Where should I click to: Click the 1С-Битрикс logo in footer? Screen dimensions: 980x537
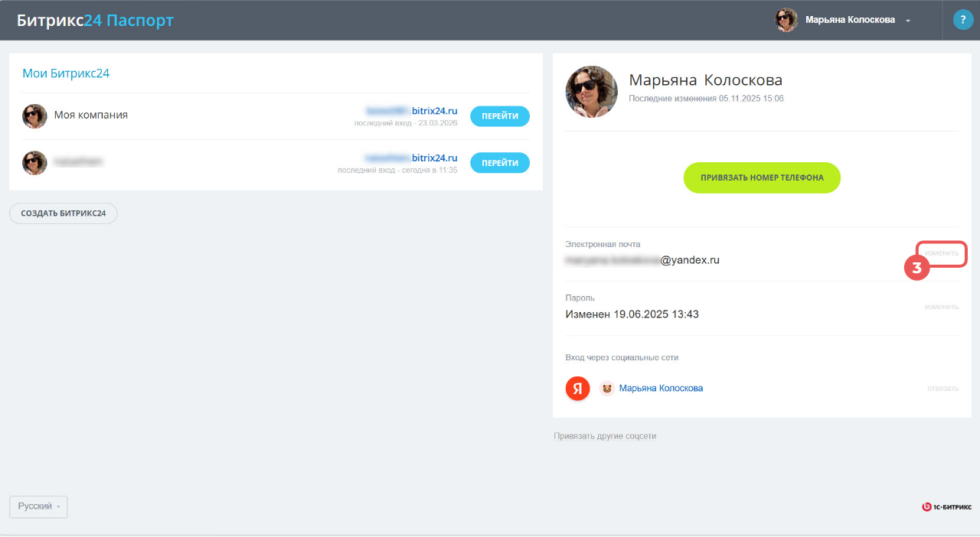(946, 506)
